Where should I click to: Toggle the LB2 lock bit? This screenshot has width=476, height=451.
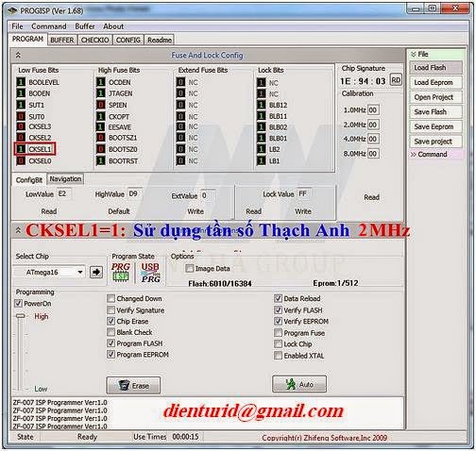click(x=261, y=149)
